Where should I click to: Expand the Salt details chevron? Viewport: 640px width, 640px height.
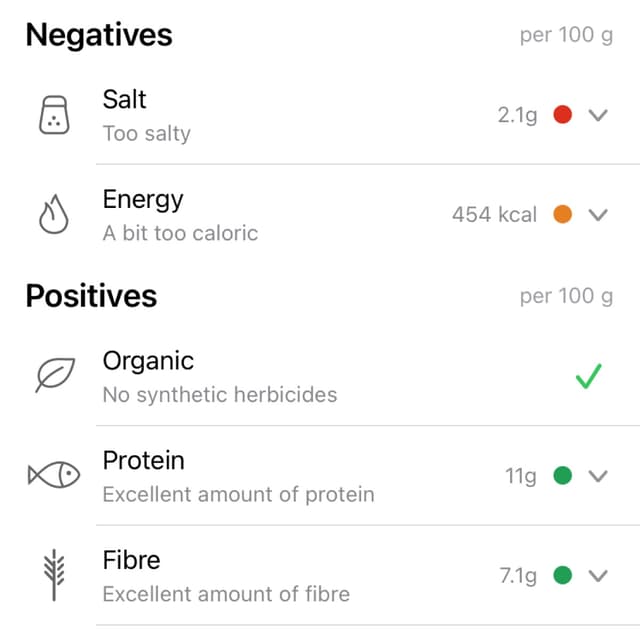point(598,115)
